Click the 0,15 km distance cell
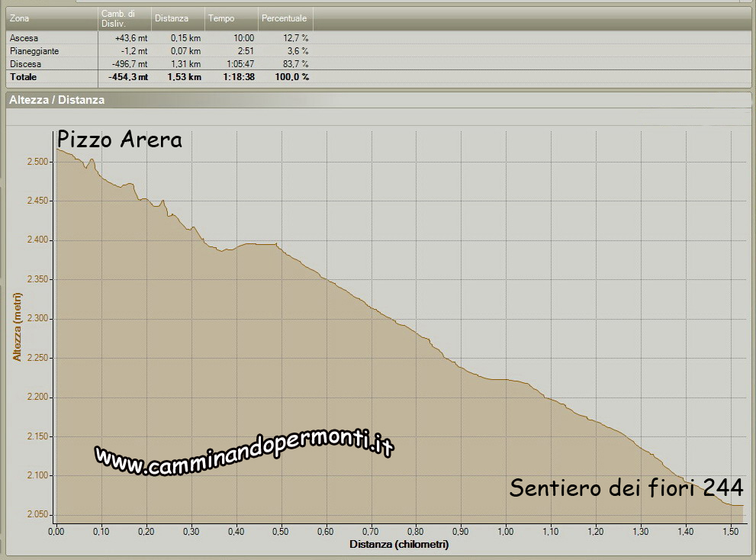This screenshot has height=560, width=756. coord(185,38)
